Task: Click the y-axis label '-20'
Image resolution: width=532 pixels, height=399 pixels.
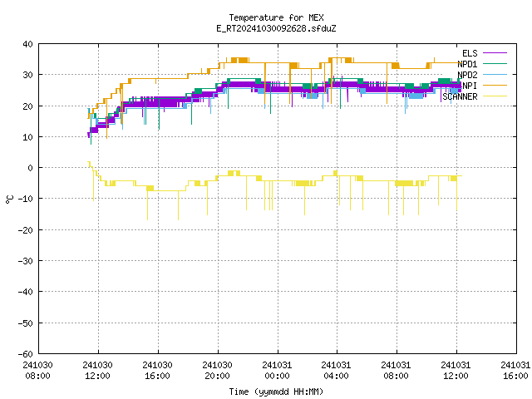Action: point(26,230)
